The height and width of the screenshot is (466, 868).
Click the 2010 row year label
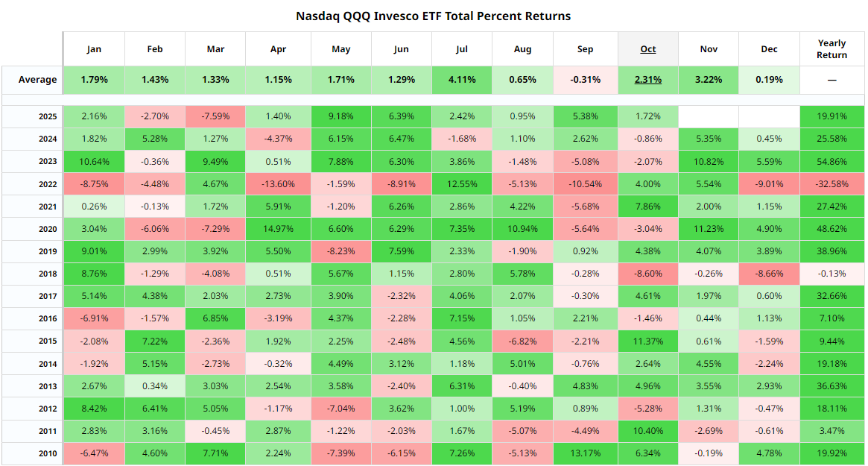[46, 453]
